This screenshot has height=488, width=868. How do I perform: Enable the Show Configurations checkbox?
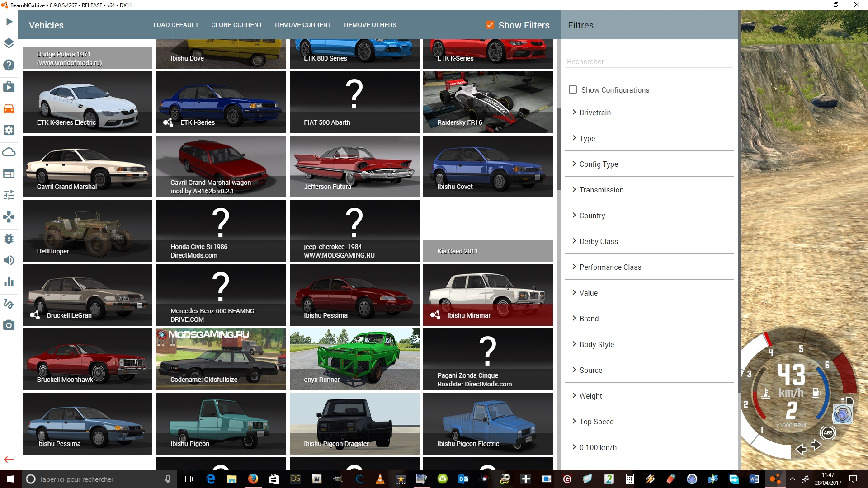(573, 89)
